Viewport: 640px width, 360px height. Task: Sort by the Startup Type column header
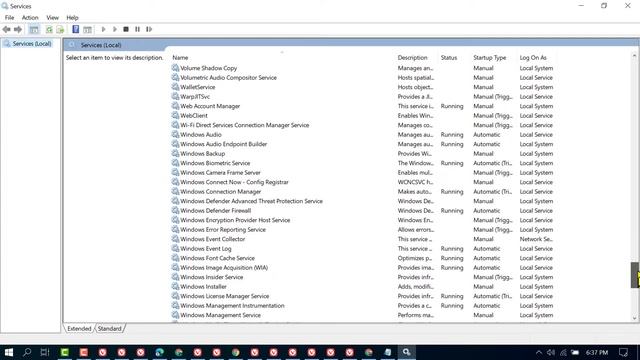coord(490,58)
